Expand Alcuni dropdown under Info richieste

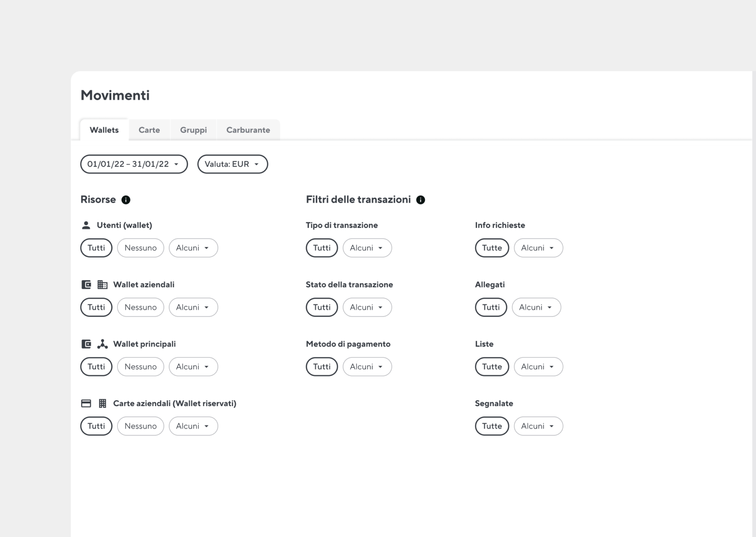538,248
